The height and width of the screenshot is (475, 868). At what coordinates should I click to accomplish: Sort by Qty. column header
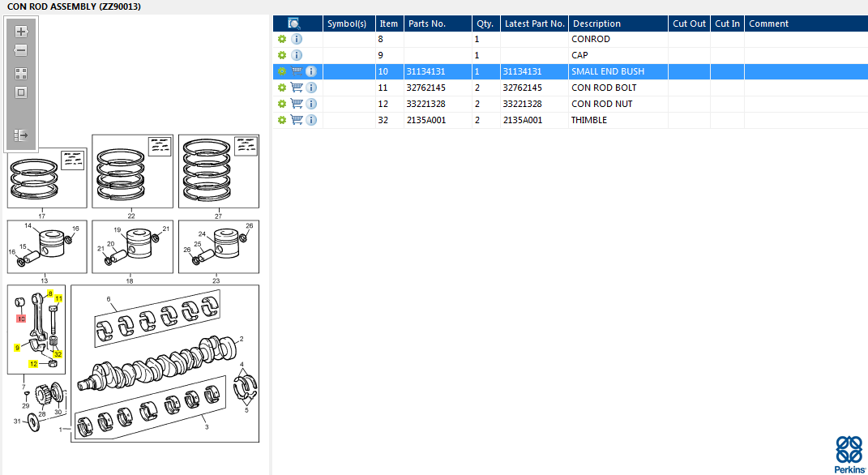485,24
